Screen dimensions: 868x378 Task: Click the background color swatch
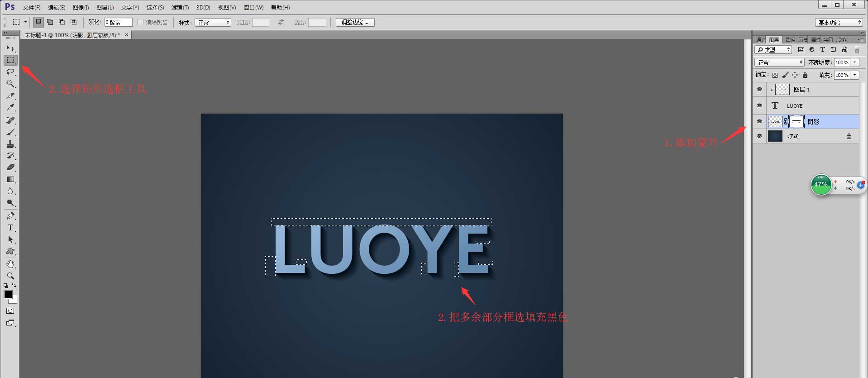tap(14, 300)
